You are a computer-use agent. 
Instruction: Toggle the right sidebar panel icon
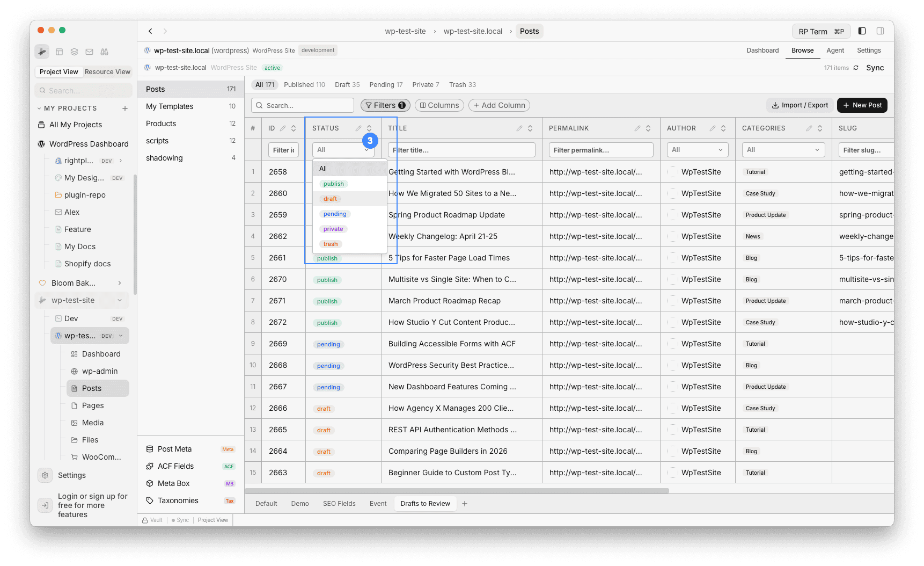[881, 31]
